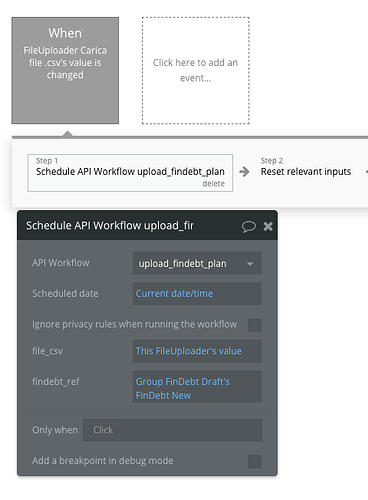This screenshot has height=500, width=368.
Task: Edit Group FinDebt Draft's FinDebt New expression
Action: tap(197, 387)
